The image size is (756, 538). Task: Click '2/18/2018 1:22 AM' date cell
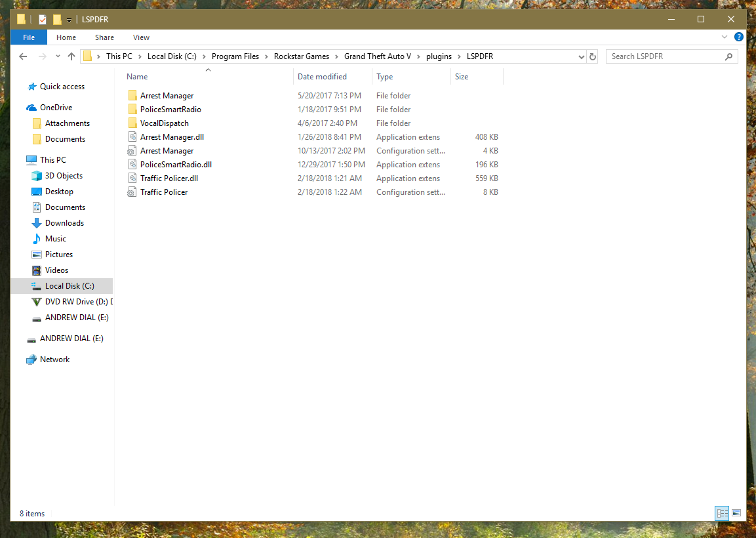pos(330,192)
